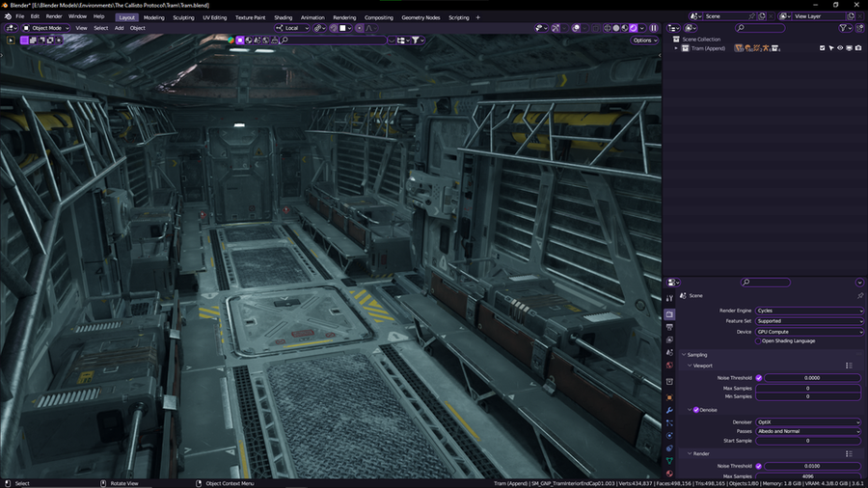Image resolution: width=868 pixels, height=488 pixels.
Task: Pin the Scene properties panel
Action: pos(860,296)
